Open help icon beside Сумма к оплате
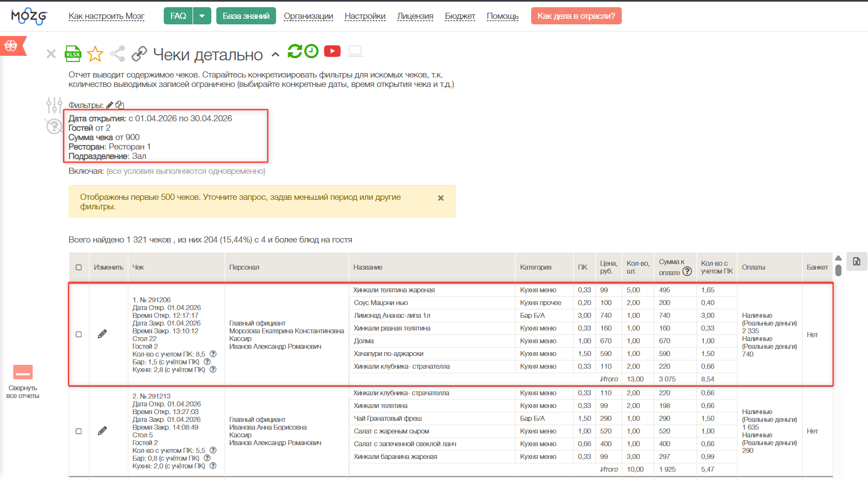 tap(687, 271)
